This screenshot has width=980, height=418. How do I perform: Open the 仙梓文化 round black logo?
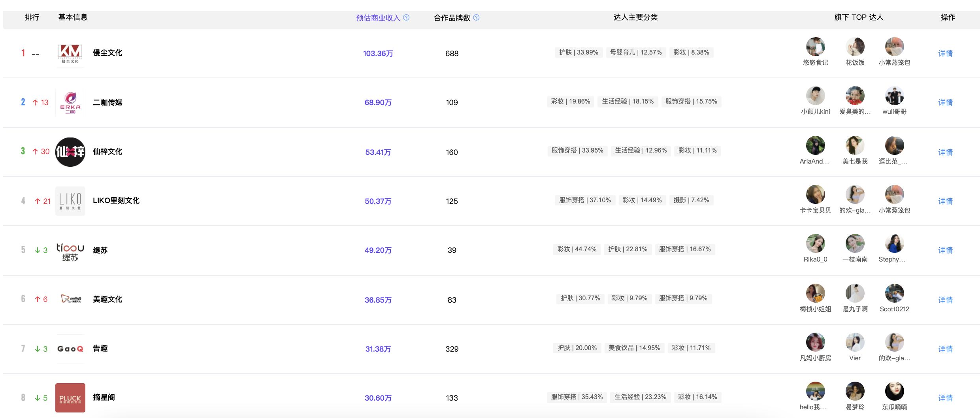70,152
